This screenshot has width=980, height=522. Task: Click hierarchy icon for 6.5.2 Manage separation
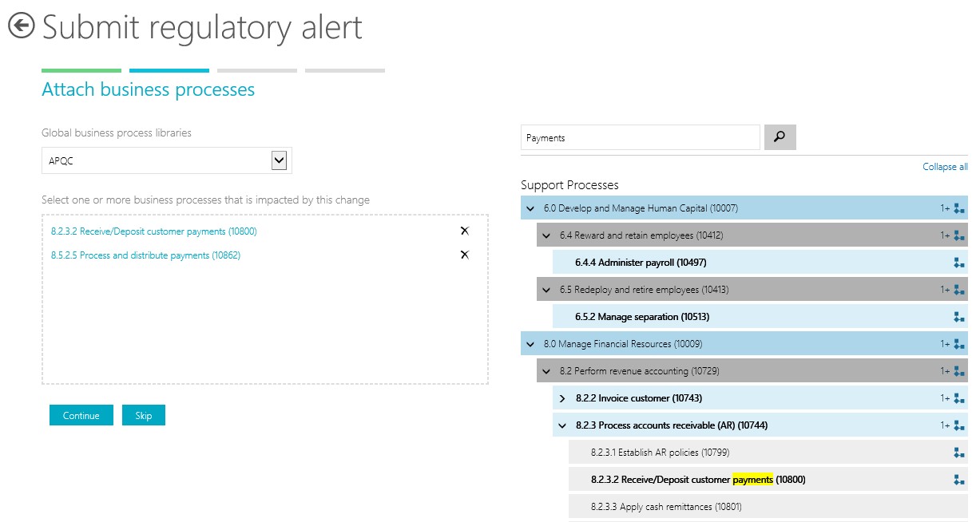959,317
